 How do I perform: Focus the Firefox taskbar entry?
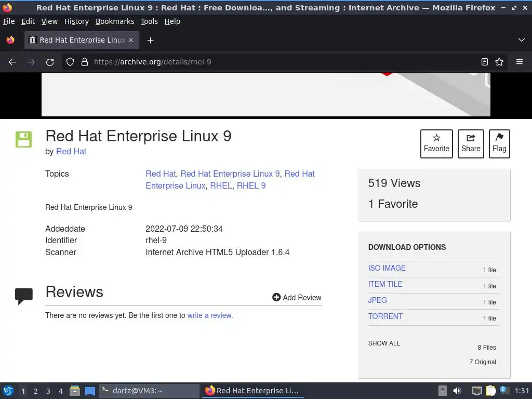point(253,391)
